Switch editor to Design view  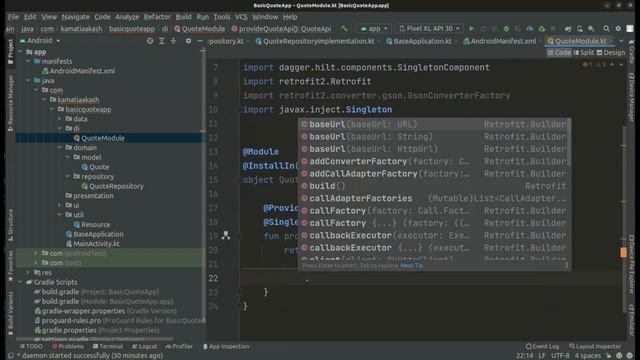coord(611,53)
